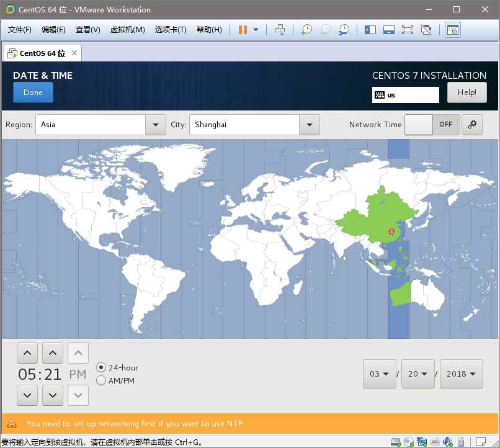
Task: Decrease the minutes with down arrow
Action: click(x=53, y=395)
